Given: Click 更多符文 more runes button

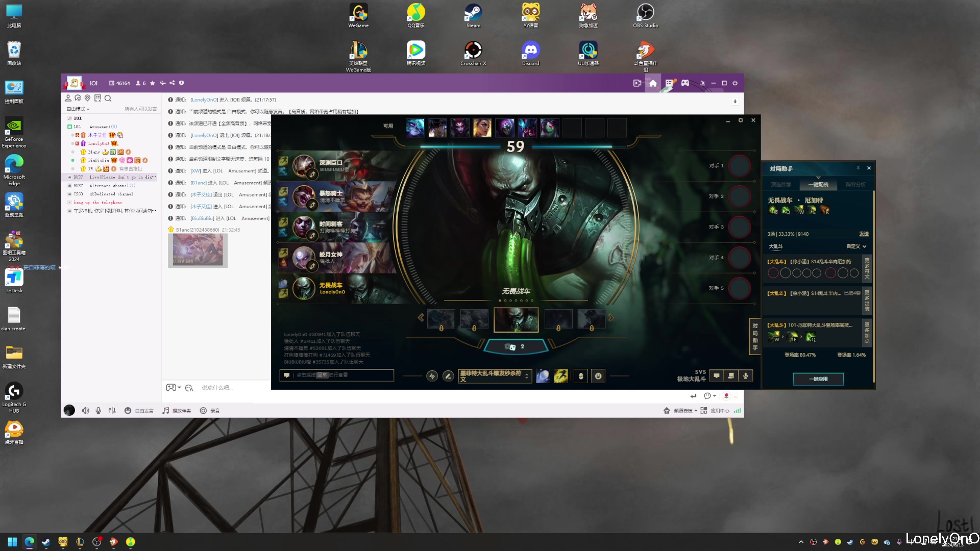Looking at the screenshot, I should (x=867, y=268).
